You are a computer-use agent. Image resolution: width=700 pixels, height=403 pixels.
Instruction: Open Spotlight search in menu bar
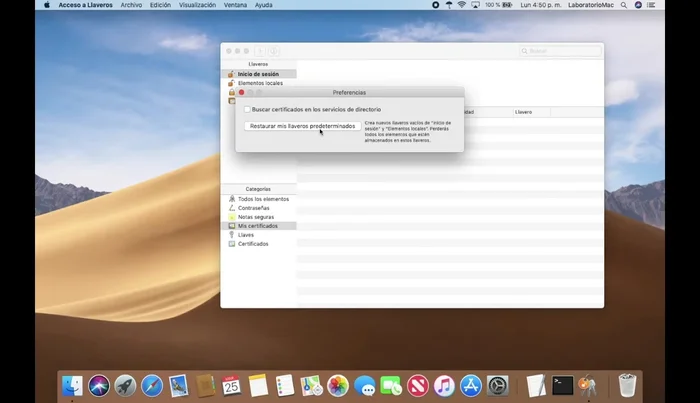click(623, 5)
